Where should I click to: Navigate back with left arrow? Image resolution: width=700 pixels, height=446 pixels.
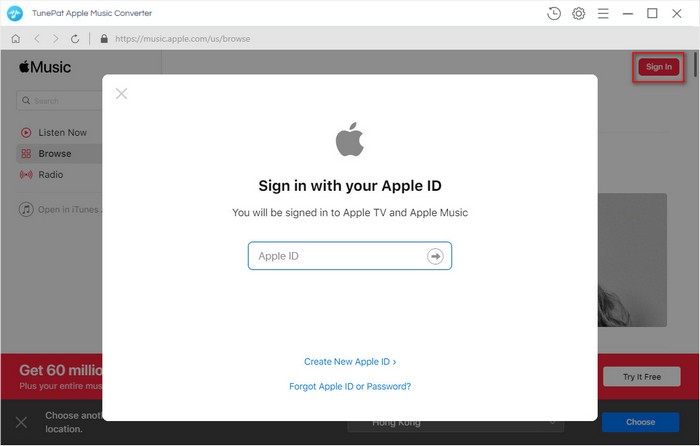37,39
